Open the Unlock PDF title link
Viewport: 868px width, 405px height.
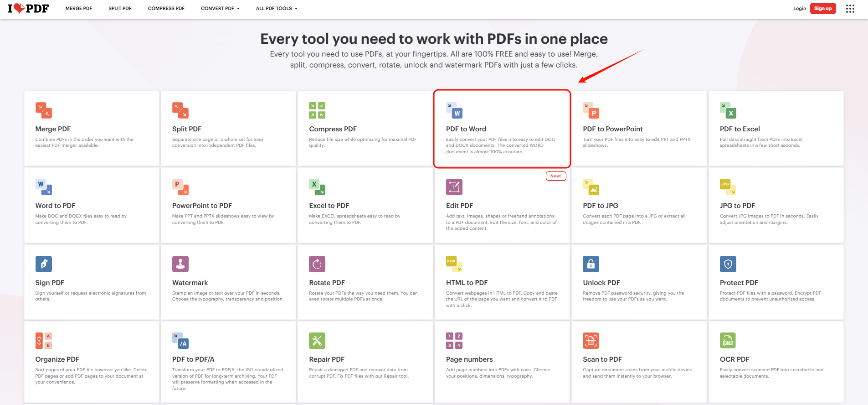click(x=601, y=283)
